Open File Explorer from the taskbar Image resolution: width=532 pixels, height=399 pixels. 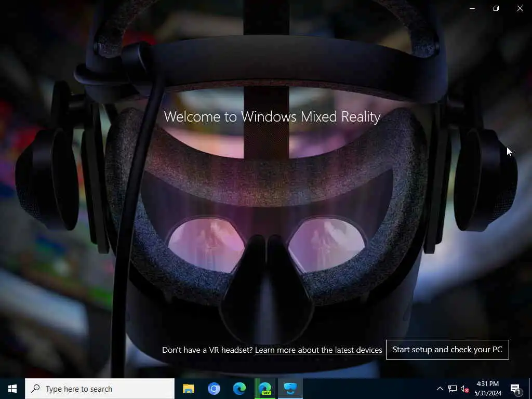pyautogui.click(x=188, y=389)
